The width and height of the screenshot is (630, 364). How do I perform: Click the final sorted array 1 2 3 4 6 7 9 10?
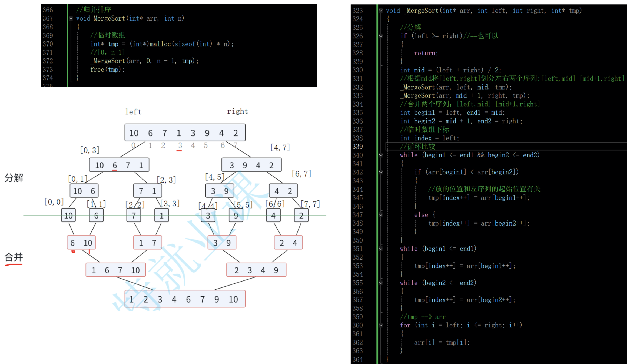click(185, 299)
